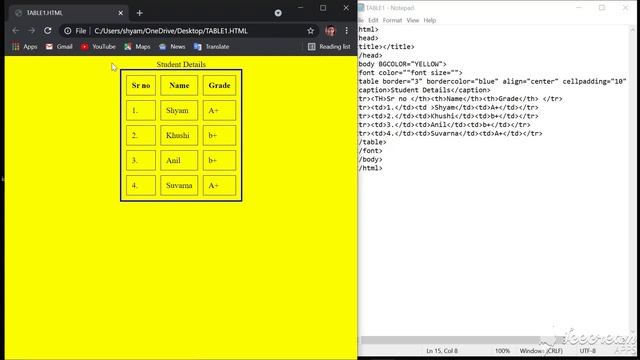Click the /table> line in Notepad
The image size is (640, 360).
coord(372,142)
